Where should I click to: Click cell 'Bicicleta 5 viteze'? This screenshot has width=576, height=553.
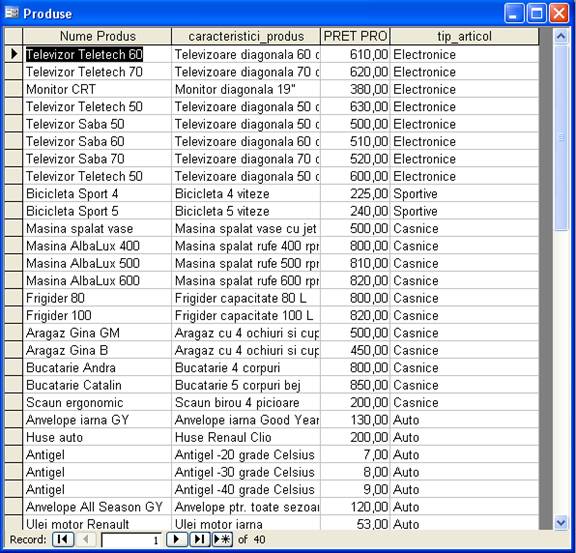pyautogui.click(x=246, y=211)
